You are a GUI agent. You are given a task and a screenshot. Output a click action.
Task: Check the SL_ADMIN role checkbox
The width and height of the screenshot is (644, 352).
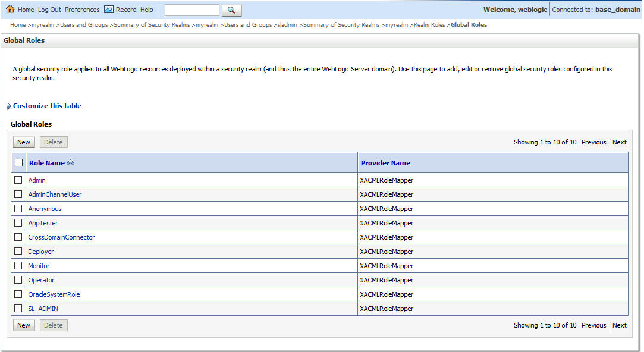coord(18,309)
